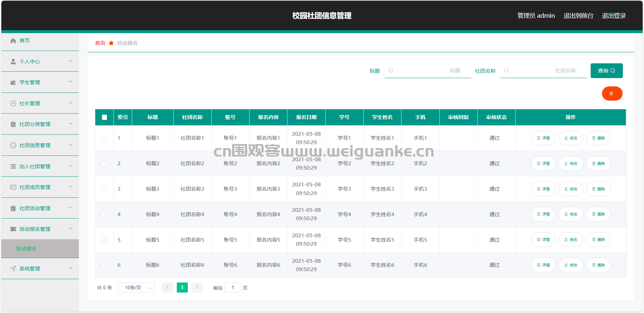Check the checkbox for row 标题5

click(104, 240)
